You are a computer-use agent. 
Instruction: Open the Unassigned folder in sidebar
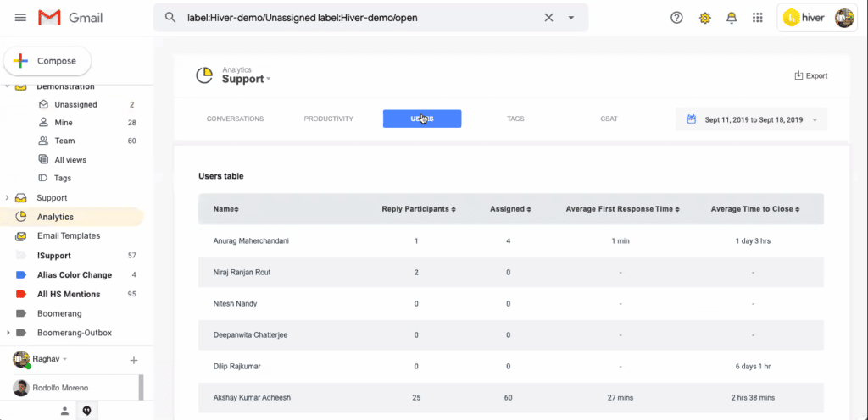[75, 105]
